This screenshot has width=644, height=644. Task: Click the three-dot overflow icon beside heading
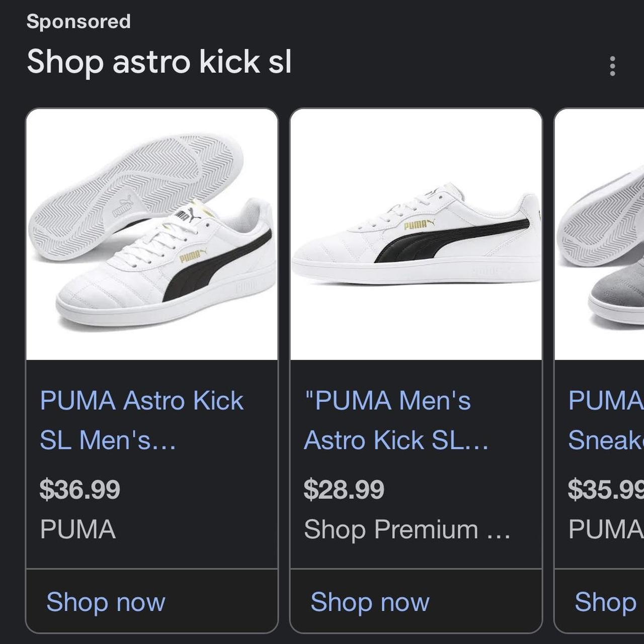tap(612, 65)
